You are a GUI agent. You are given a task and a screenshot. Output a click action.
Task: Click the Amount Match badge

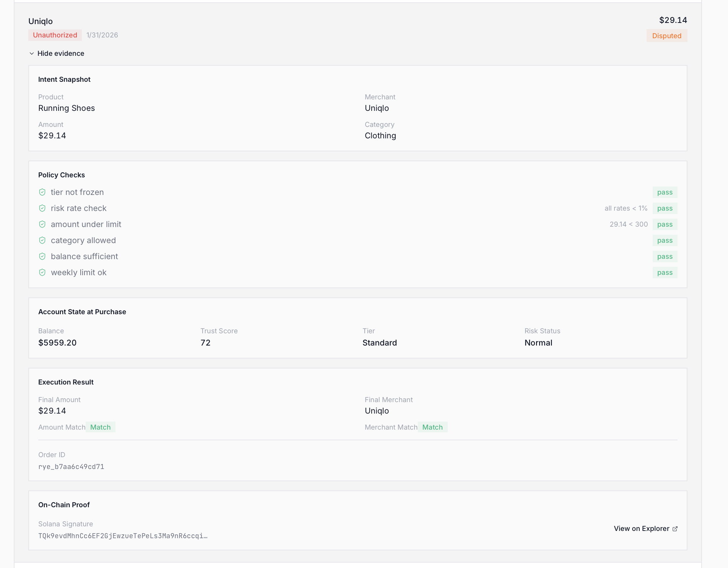click(101, 427)
